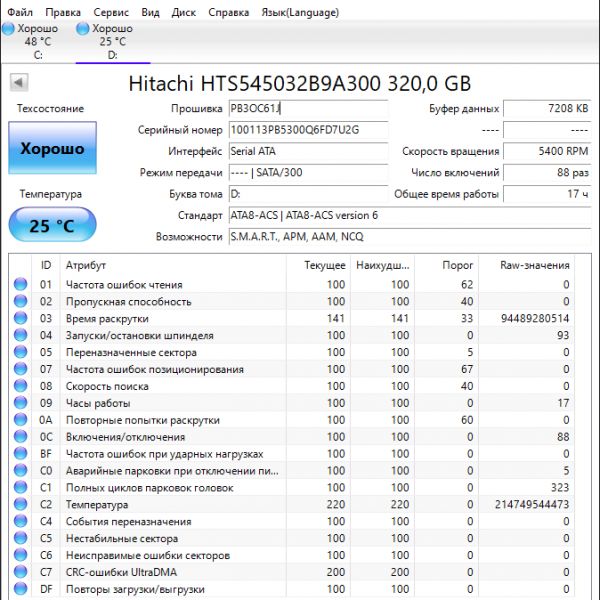Click status icon for Неисправимые ошибки секторов

pos(20,555)
